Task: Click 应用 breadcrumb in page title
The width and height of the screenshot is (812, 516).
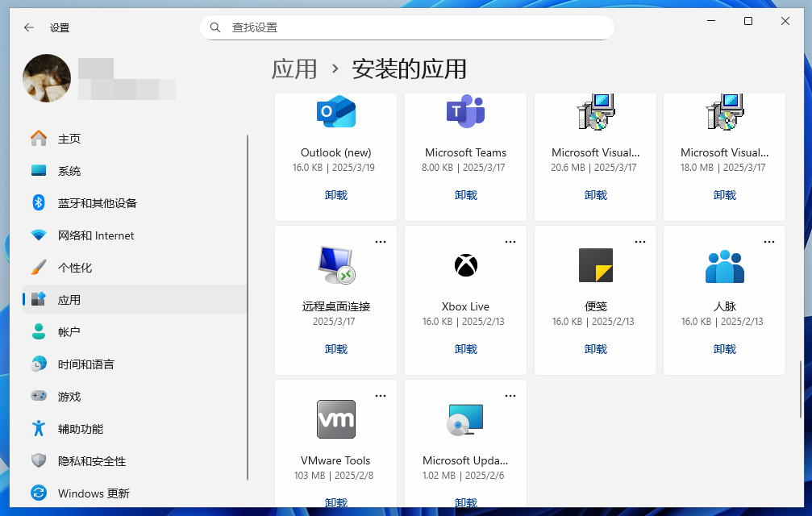Action: pyautogui.click(x=294, y=69)
